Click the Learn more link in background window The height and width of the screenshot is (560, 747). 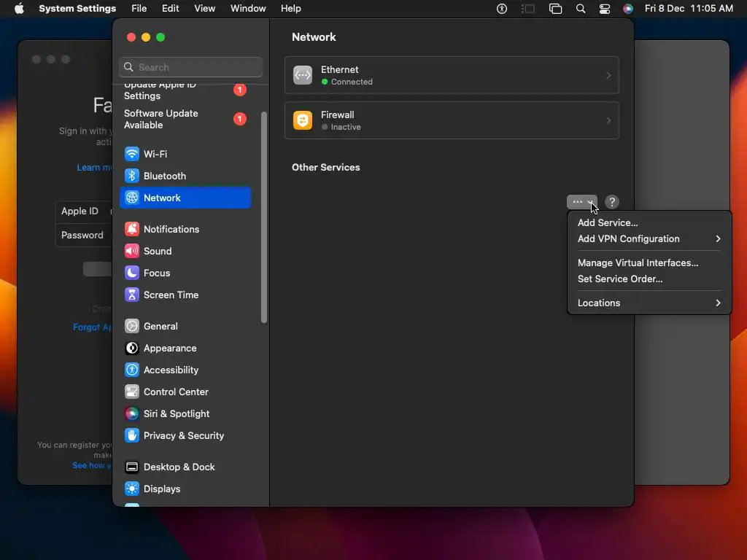(x=94, y=168)
